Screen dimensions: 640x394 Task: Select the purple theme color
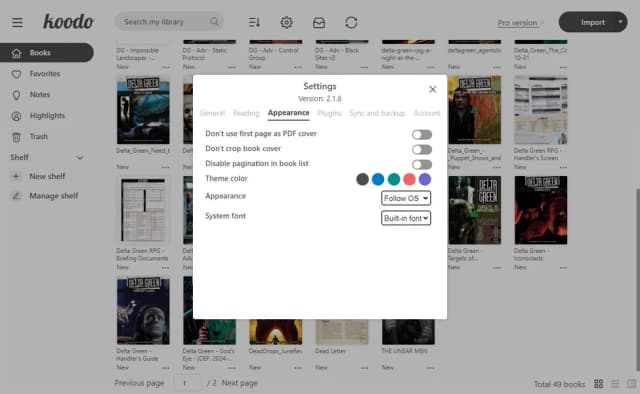point(424,179)
